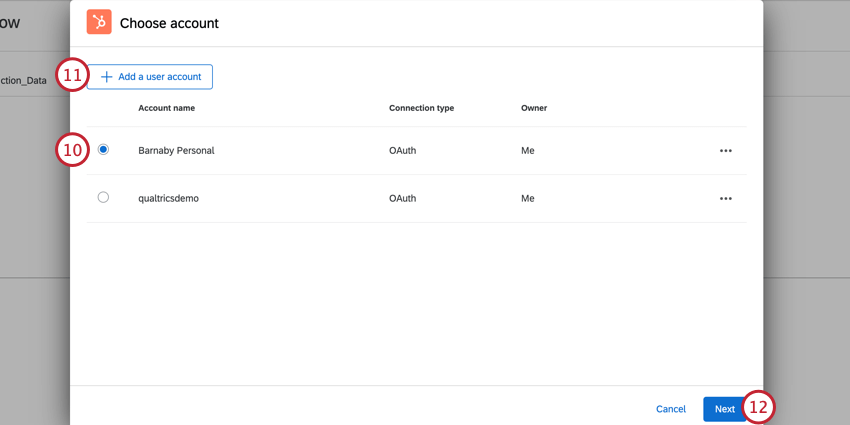Click the Choose account dialog title
The width and height of the screenshot is (850, 425).
pyautogui.click(x=169, y=23)
